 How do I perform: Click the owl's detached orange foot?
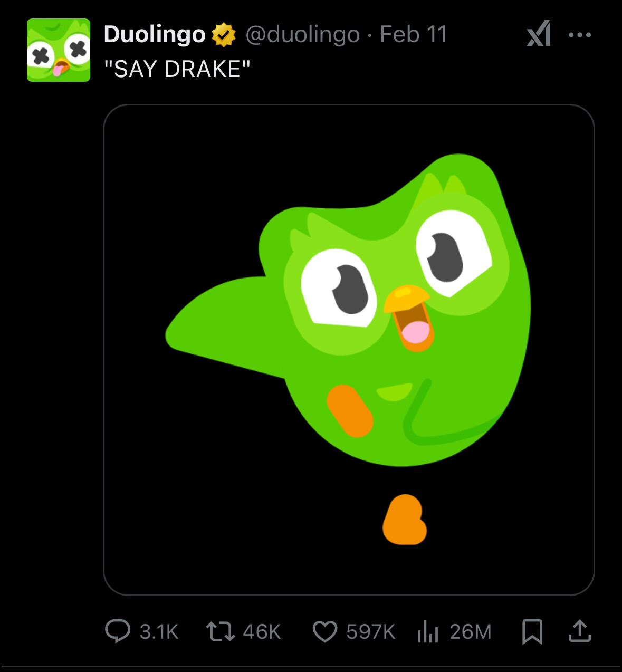(405, 520)
